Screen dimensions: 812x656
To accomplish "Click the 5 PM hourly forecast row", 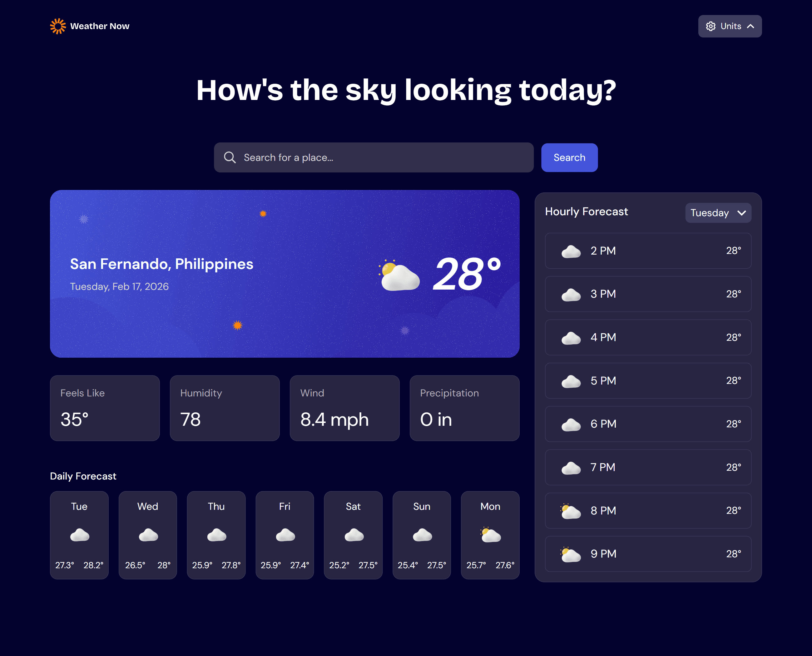I will (x=648, y=381).
